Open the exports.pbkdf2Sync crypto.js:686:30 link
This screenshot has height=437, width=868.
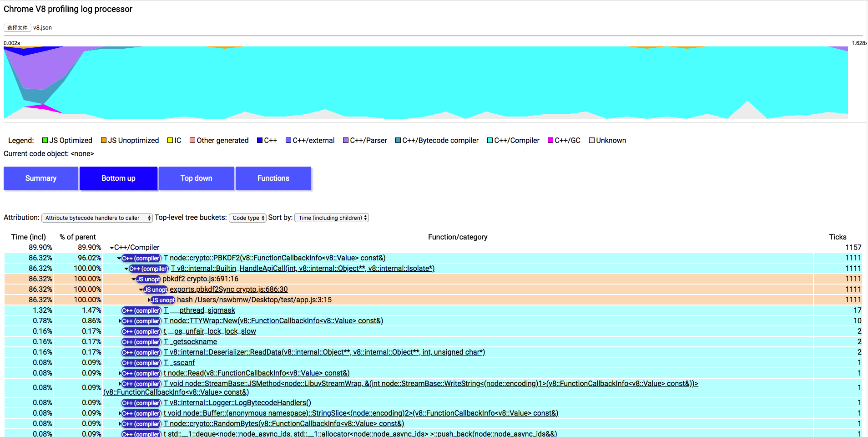coord(228,290)
